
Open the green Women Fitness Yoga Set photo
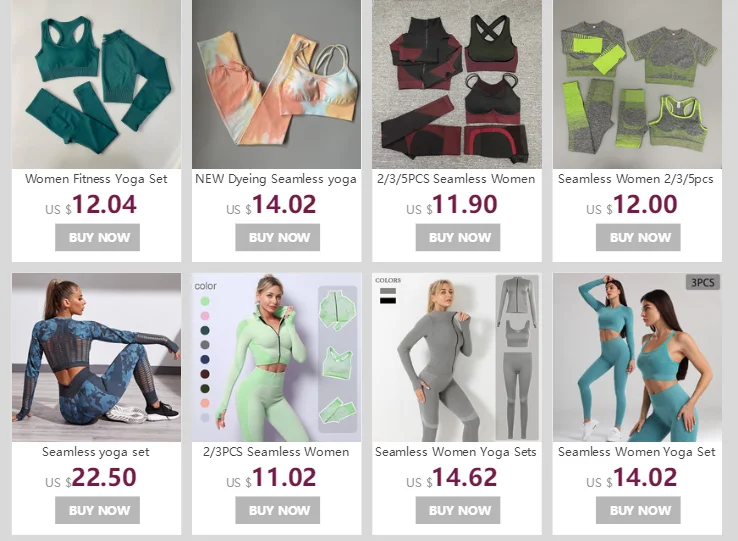[96, 84]
